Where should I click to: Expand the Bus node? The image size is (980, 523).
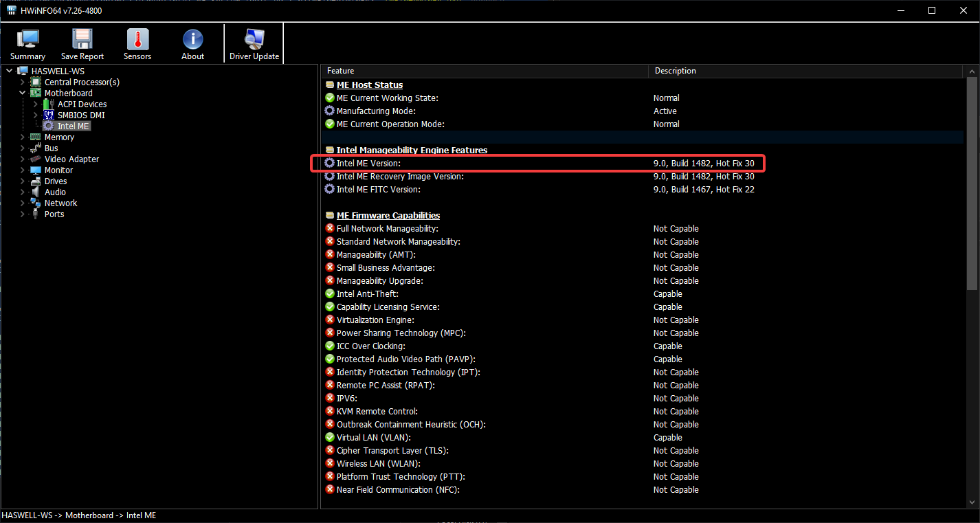[x=22, y=148]
